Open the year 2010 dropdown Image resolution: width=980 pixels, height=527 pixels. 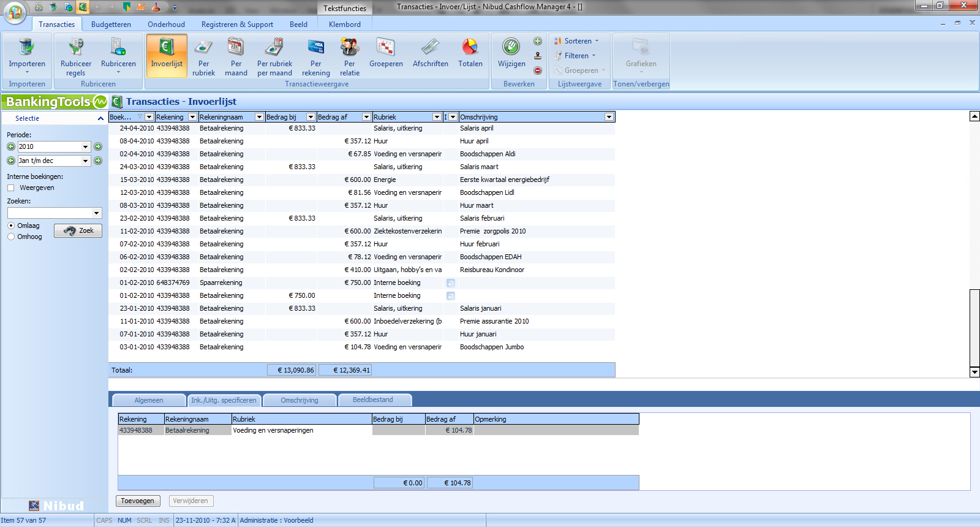click(x=85, y=146)
